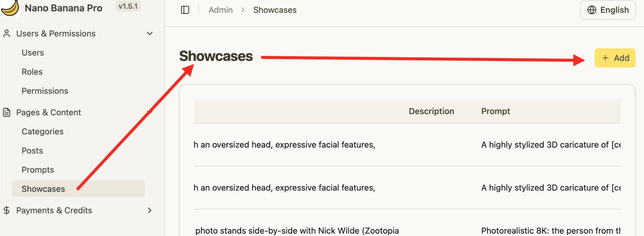Toggle the sidebar panel icon

pos(185,10)
